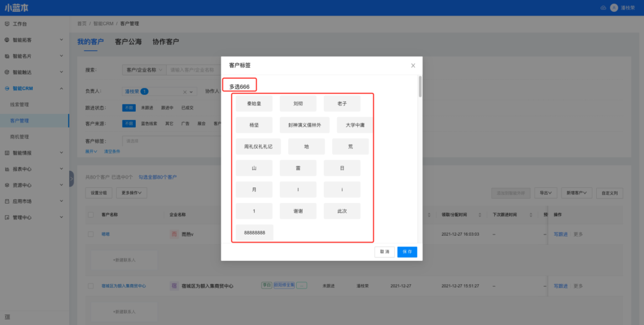Click the 工作台 workbench icon in sidebar
The width and height of the screenshot is (644, 325).
tap(7, 24)
